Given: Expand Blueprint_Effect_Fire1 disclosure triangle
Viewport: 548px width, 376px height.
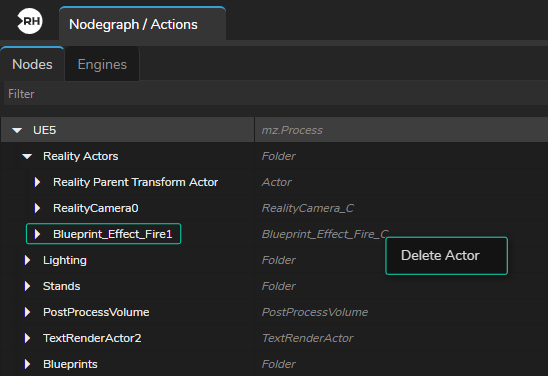Looking at the screenshot, I should pyautogui.click(x=37, y=234).
